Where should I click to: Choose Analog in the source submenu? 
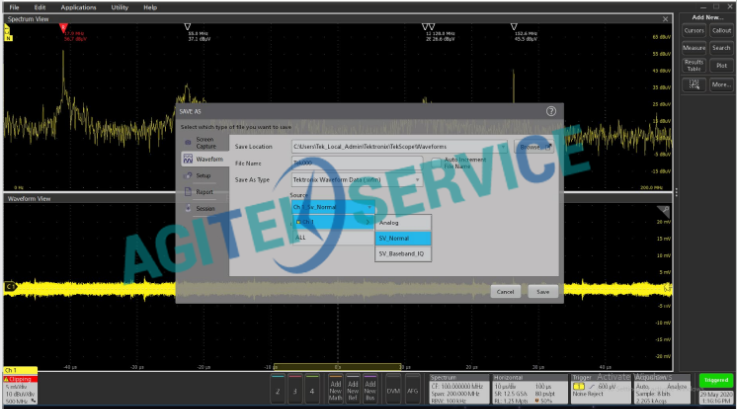pos(403,222)
